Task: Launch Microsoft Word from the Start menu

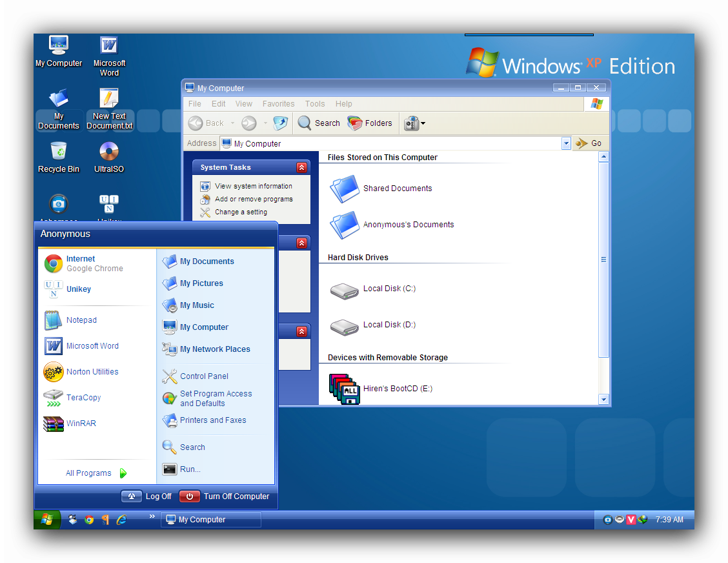Action: [81, 346]
